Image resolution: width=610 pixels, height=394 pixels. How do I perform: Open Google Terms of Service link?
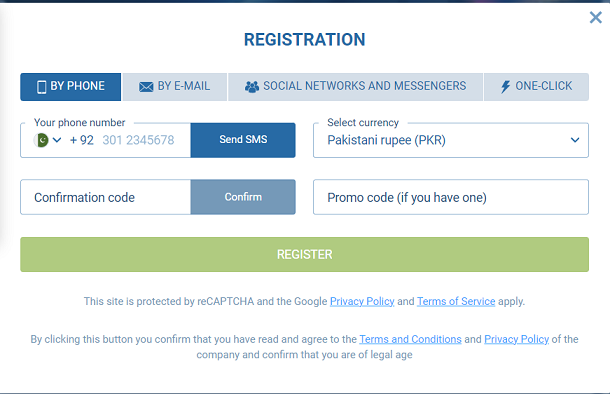pos(456,301)
